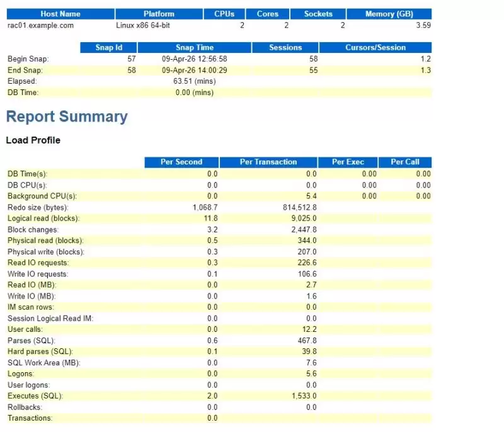Click the Report Summary heading
The height and width of the screenshot is (432, 504).
[67, 117]
